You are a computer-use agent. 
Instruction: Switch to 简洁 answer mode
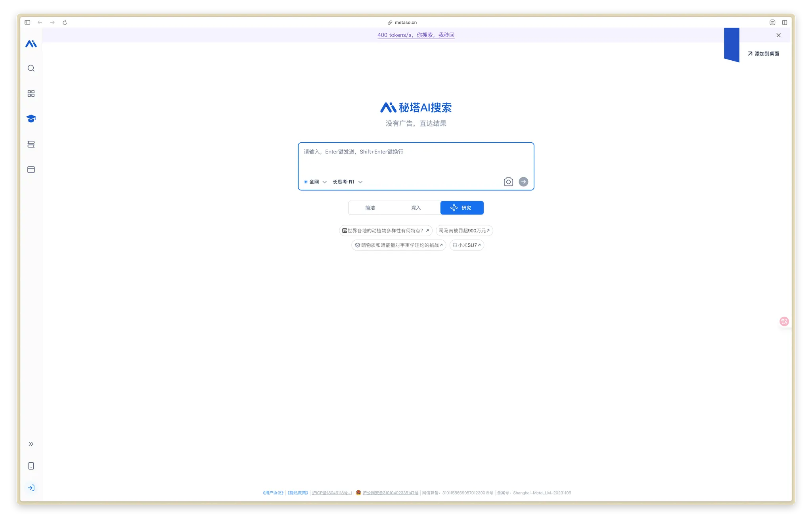coord(370,207)
